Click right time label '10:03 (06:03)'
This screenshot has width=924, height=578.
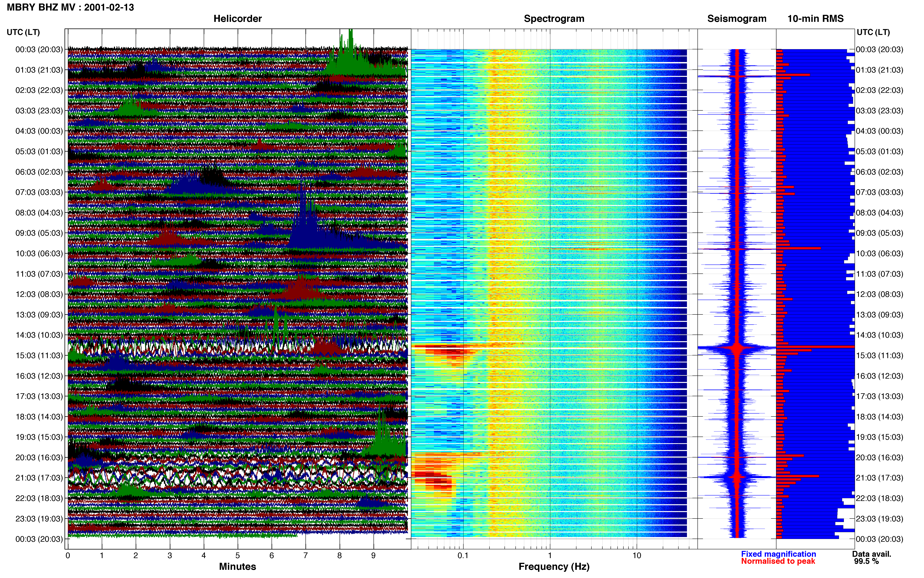pyautogui.click(x=880, y=253)
